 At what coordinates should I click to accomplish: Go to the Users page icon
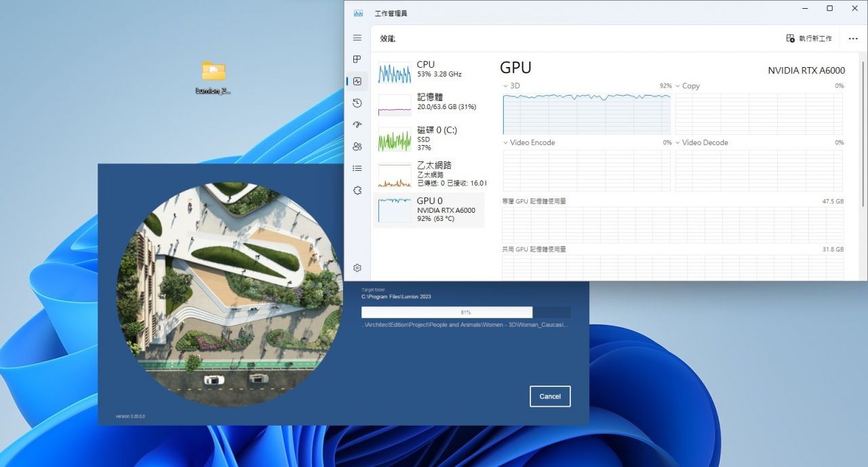click(x=357, y=146)
